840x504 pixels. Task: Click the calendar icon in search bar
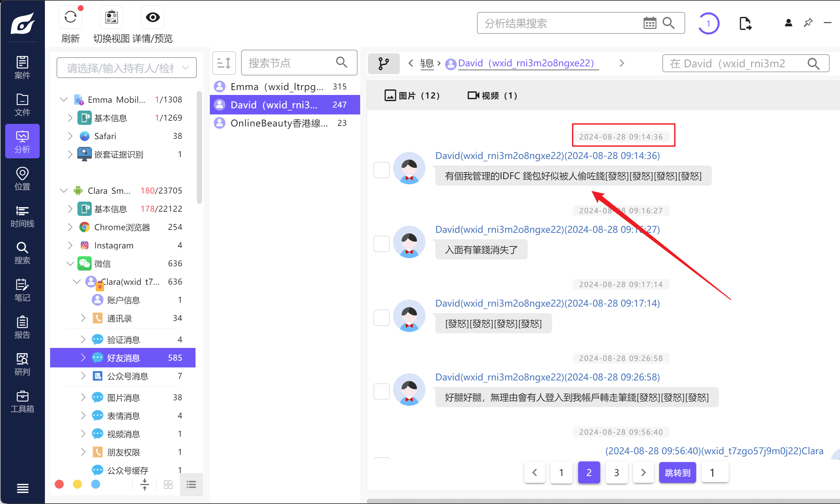[x=649, y=23]
